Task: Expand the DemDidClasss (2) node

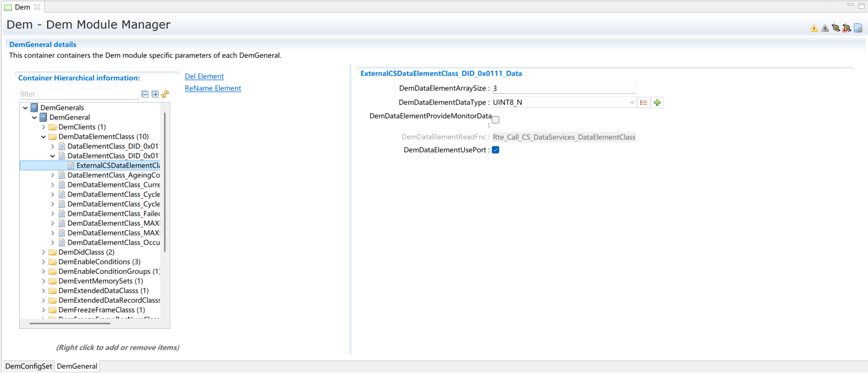Action: [x=44, y=252]
